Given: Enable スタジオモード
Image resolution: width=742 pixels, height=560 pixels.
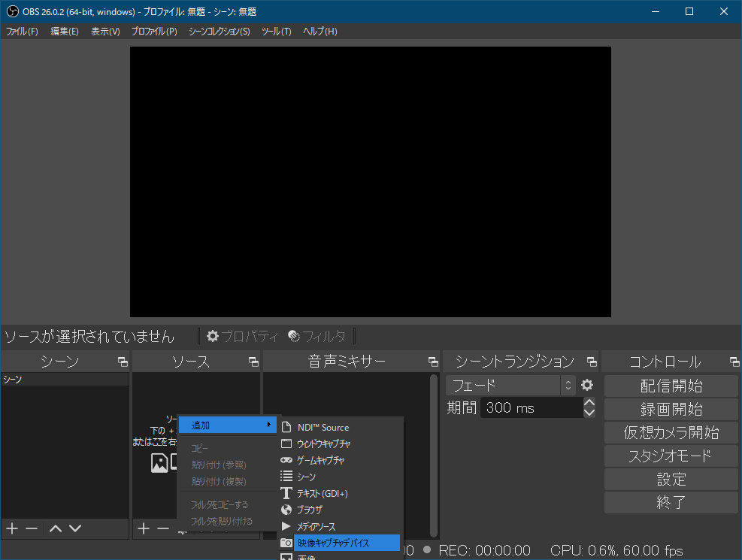Looking at the screenshot, I should click(x=670, y=456).
